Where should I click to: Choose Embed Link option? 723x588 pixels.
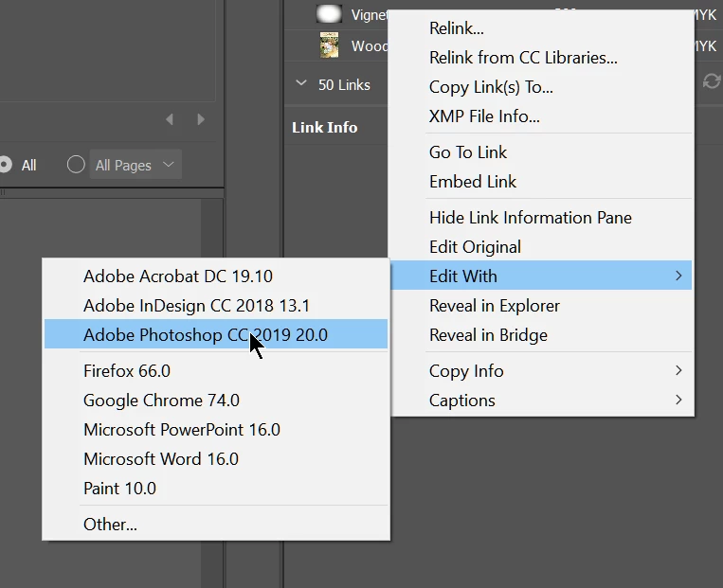coord(541,182)
